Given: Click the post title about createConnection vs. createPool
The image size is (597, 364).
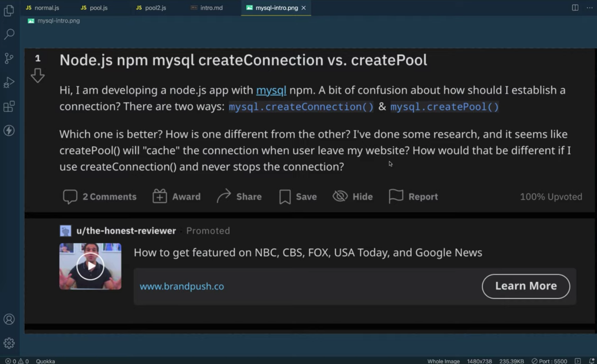Looking at the screenshot, I should [x=243, y=60].
